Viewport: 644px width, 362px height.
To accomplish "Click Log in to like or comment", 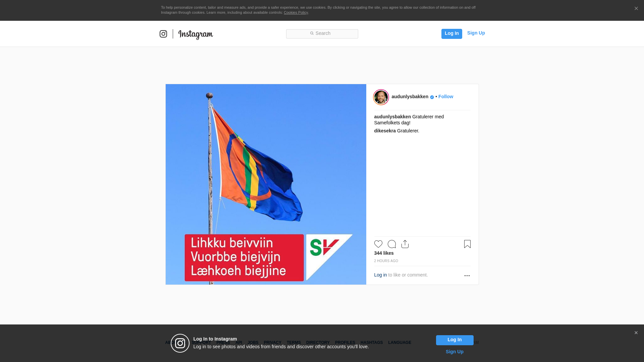I will [x=380, y=275].
